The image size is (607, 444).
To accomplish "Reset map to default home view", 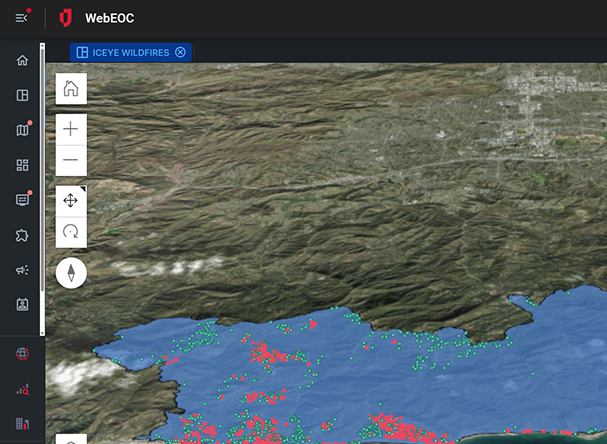I will pos(71,89).
